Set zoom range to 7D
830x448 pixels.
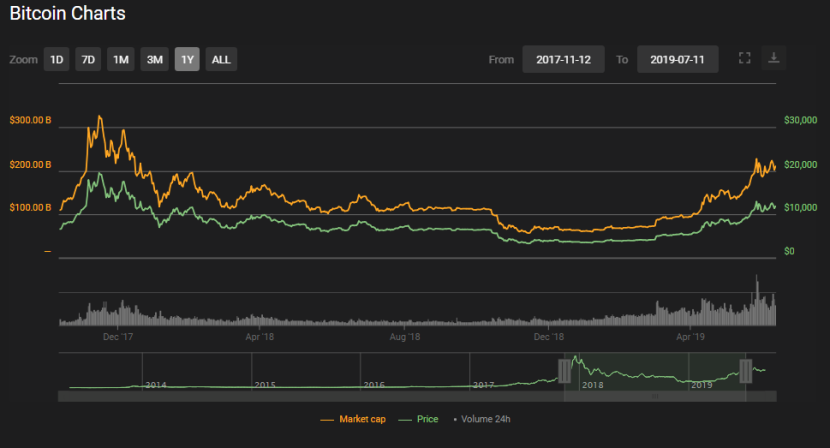click(88, 59)
